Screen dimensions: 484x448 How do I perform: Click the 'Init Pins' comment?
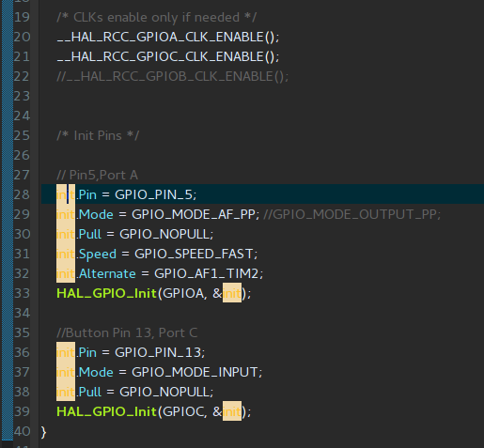[98, 136]
